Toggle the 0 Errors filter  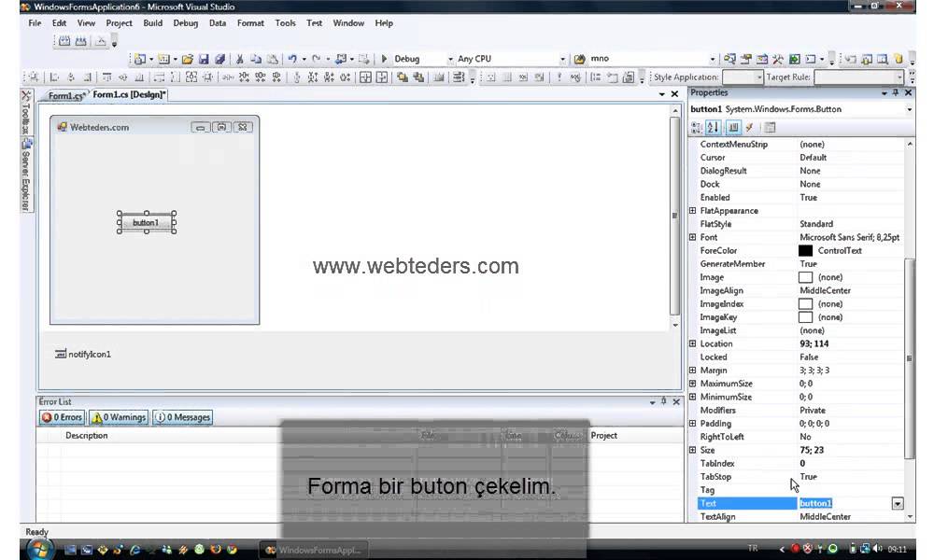tap(62, 417)
